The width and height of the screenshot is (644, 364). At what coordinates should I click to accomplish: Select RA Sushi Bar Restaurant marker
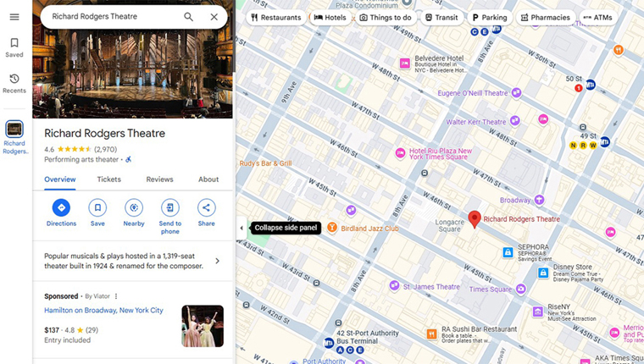click(431, 334)
